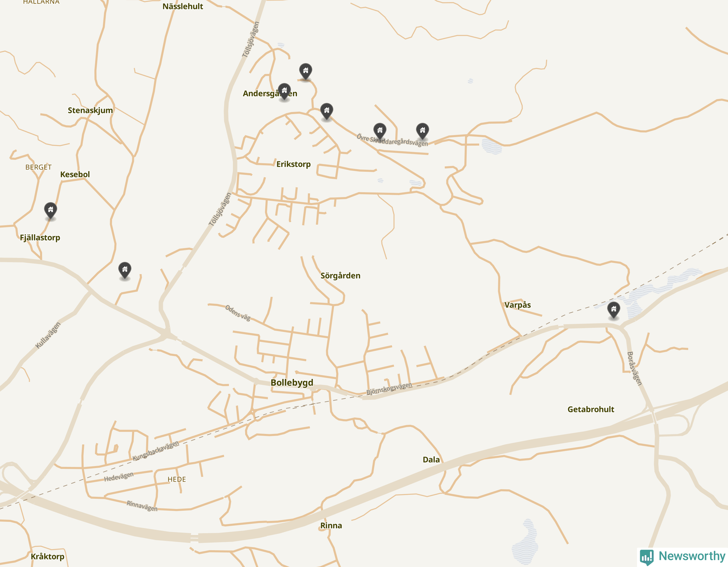Select the northernmost house marker above Andersgården
728x567 pixels.
click(x=305, y=71)
